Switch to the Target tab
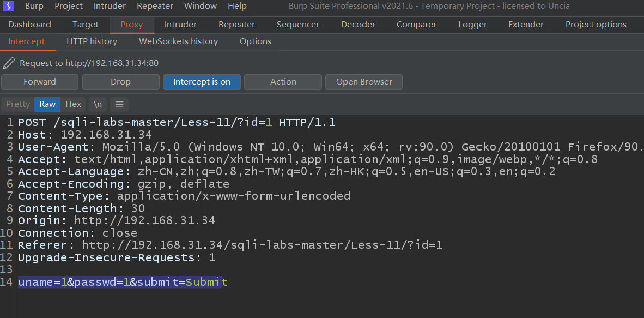 [86, 25]
